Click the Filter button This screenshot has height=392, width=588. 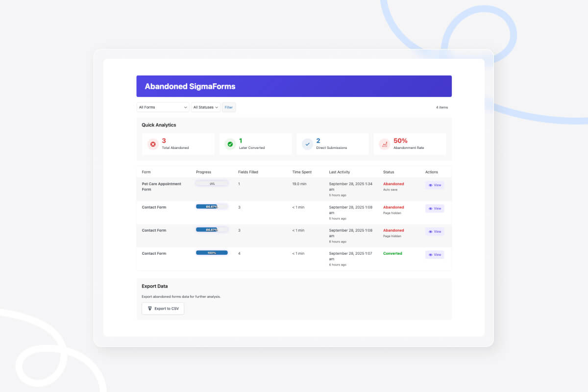click(x=229, y=107)
